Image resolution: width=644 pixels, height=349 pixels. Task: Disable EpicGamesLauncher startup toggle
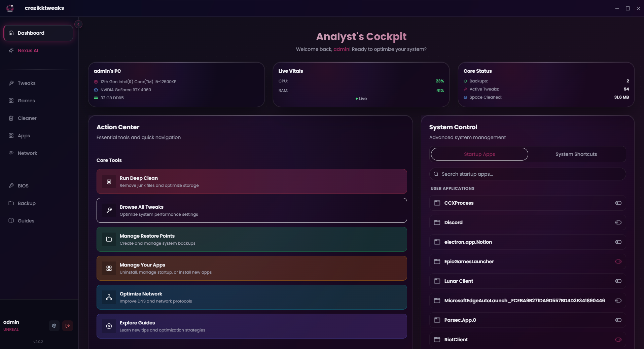(618, 261)
